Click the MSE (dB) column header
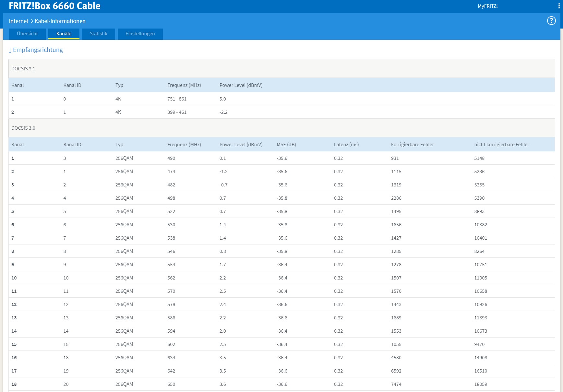The width and height of the screenshot is (563, 392). pos(286,145)
